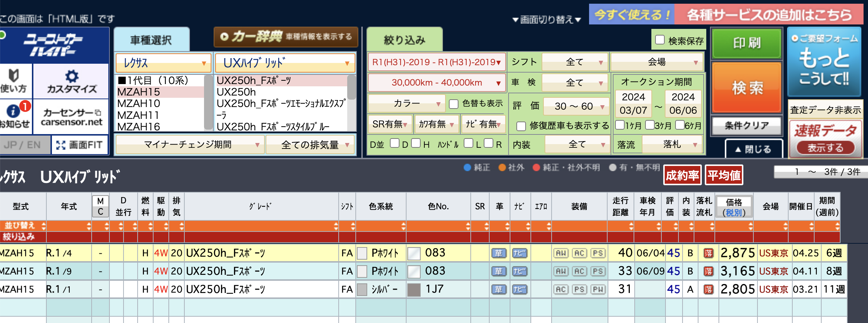This screenshot has width=868, height=323.
Task: Click navi icon in R.1/4 row
Action: click(x=519, y=253)
